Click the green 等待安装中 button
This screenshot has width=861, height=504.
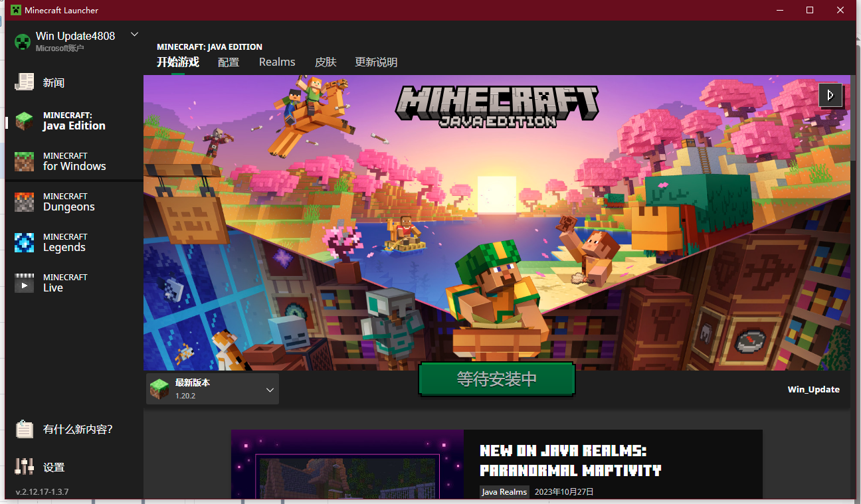[x=497, y=380]
